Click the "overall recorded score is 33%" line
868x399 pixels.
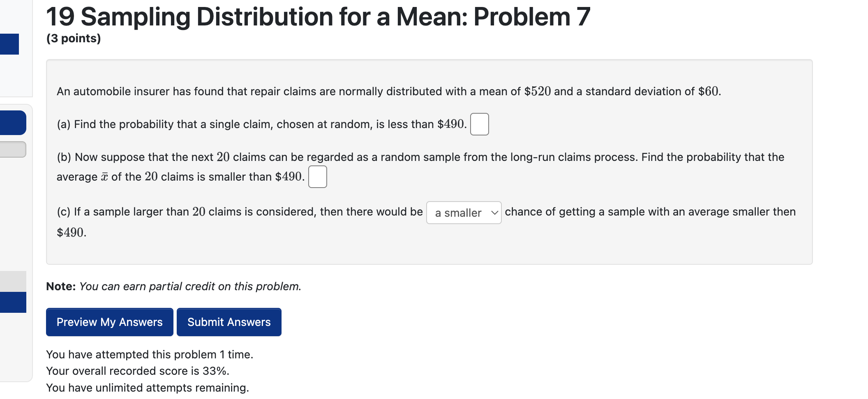pyautogui.click(x=138, y=371)
